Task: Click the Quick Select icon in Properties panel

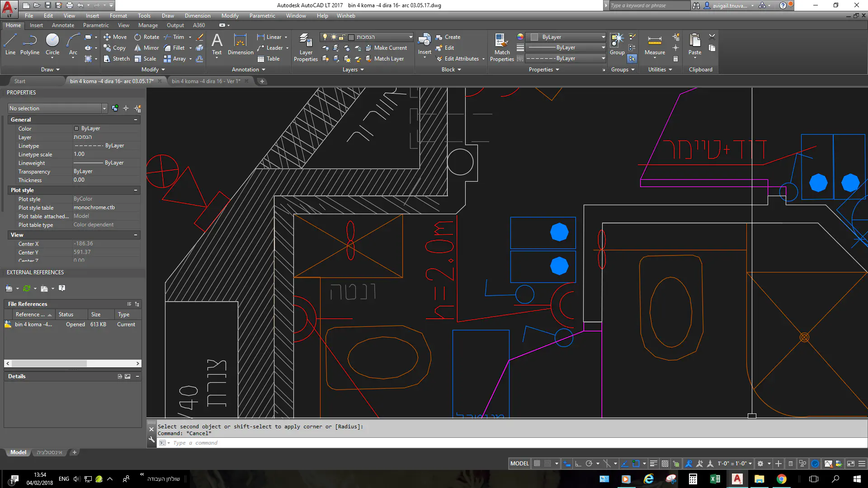Action: [x=138, y=108]
